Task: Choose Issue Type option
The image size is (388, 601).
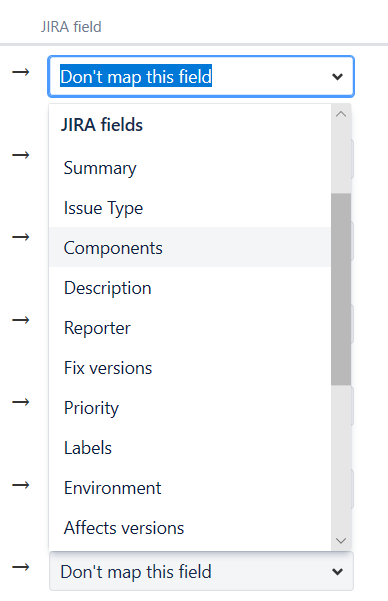Action: 190,208
